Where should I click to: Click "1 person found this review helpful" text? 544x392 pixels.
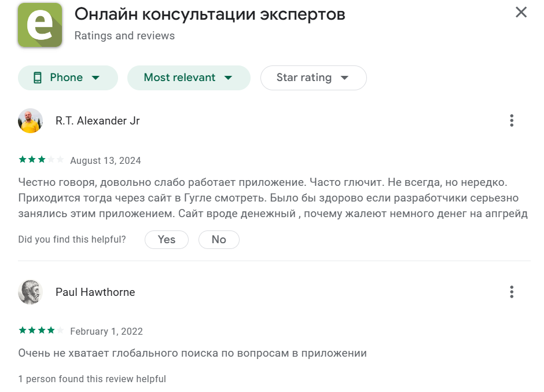[92, 379]
